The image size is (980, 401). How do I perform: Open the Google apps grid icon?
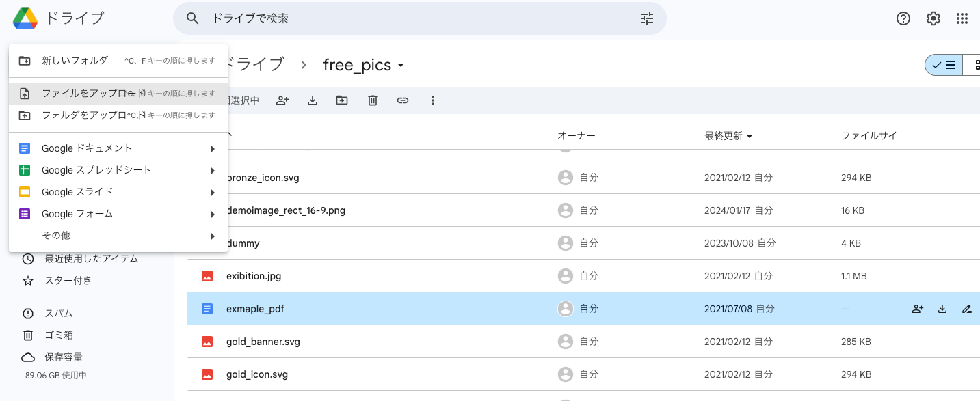(962, 18)
